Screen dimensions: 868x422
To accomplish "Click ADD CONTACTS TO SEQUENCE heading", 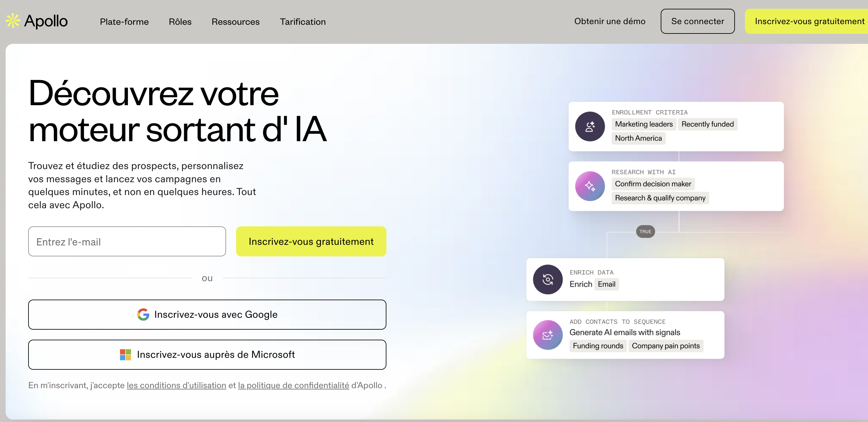I will click(x=617, y=322).
